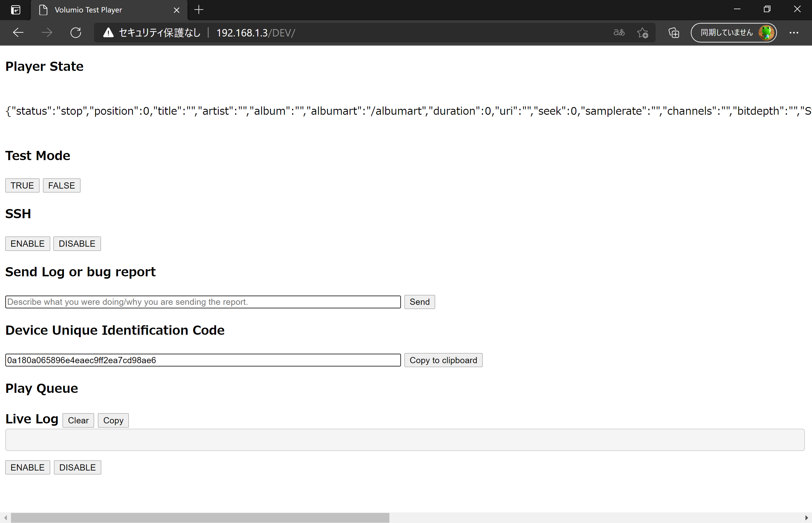Viewport: 812px width, 523px height.
Task: Open the browser three-dots settings menu
Action: (x=794, y=33)
